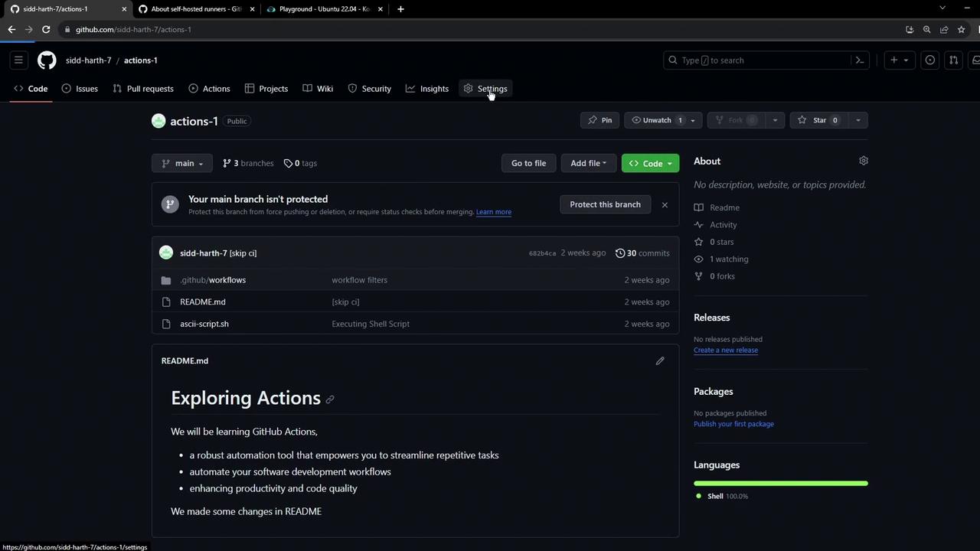
Task: Click the file icon beside ascii-script.sh
Action: point(166,324)
